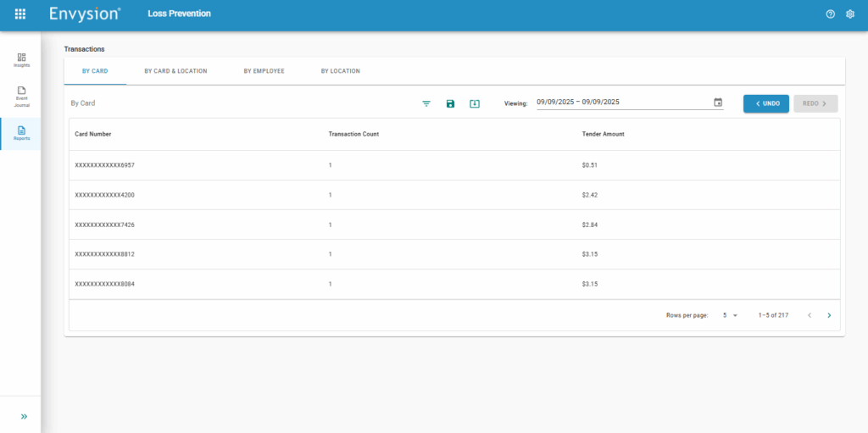Open Insights in the sidebar
868x433 pixels.
pyautogui.click(x=21, y=60)
